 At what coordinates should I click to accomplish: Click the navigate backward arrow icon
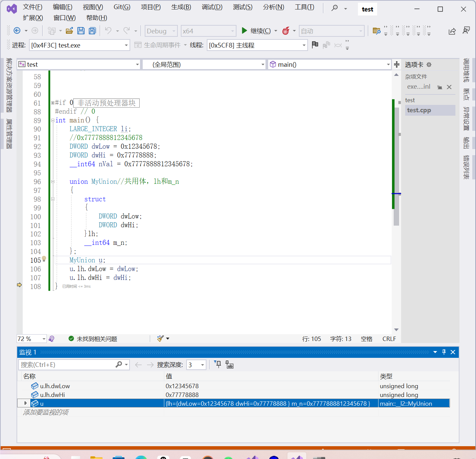point(17,31)
